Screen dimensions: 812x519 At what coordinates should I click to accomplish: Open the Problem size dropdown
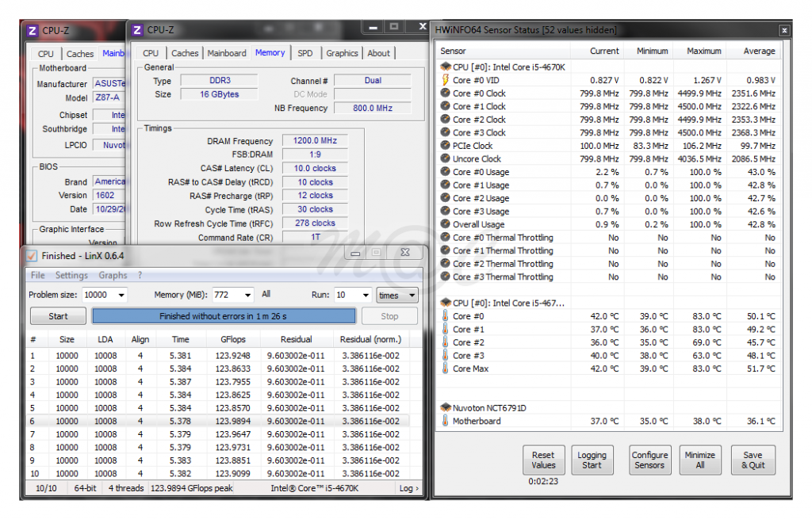[121, 295]
